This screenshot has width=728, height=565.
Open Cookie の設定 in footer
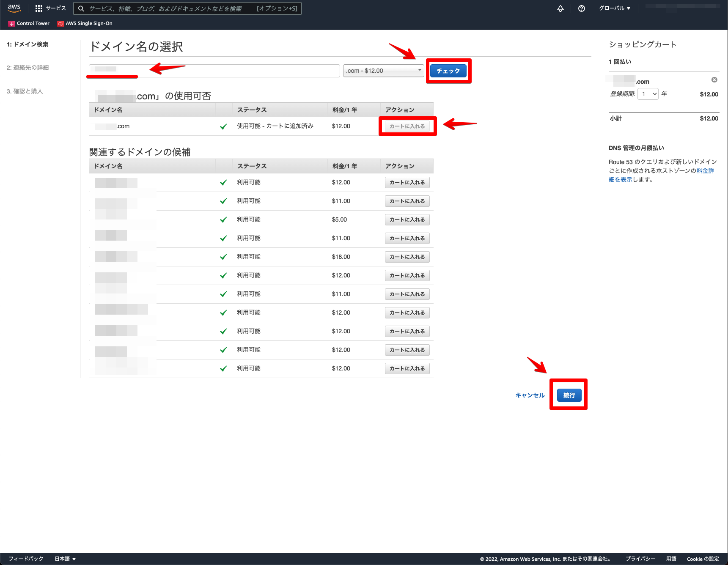tap(703, 559)
